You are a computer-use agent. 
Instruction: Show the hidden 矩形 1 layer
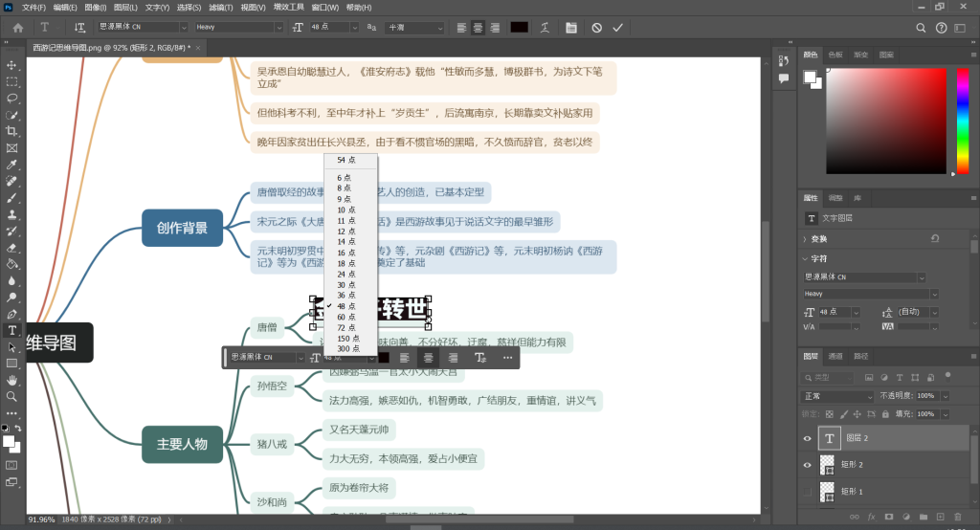pos(807,492)
